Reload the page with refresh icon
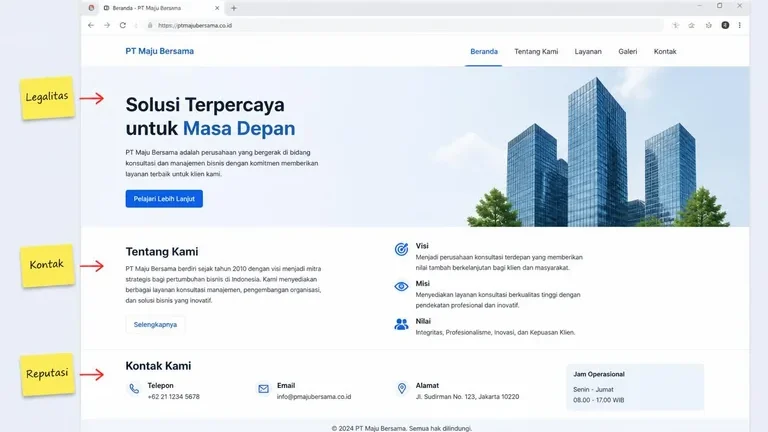Image resolution: width=768 pixels, height=432 pixels. pos(122,25)
